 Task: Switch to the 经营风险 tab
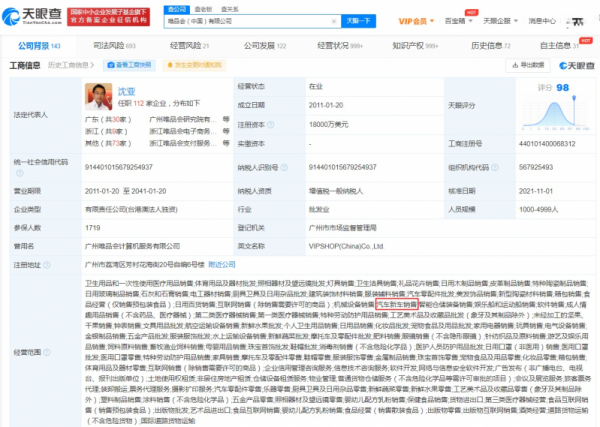click(189, 46)
